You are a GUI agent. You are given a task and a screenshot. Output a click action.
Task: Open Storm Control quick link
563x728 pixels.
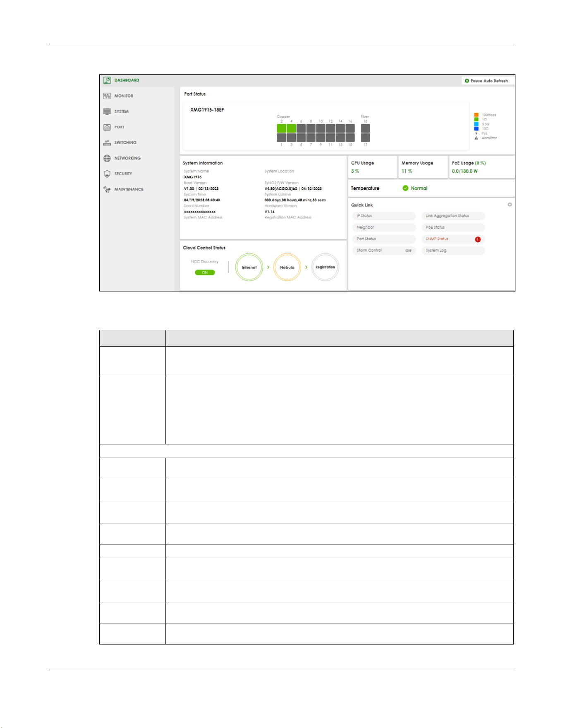pyautogui.click(x=384, y=251)
